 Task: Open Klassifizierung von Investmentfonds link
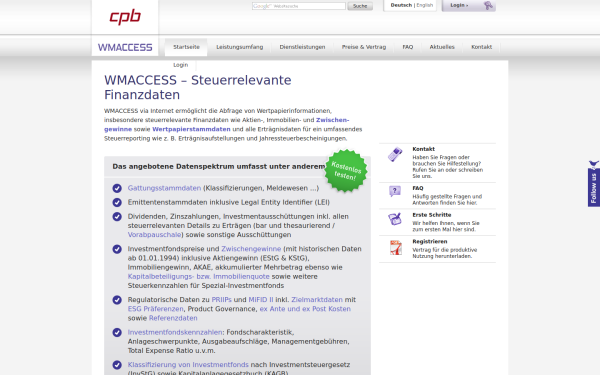click(x=188, y=365)
